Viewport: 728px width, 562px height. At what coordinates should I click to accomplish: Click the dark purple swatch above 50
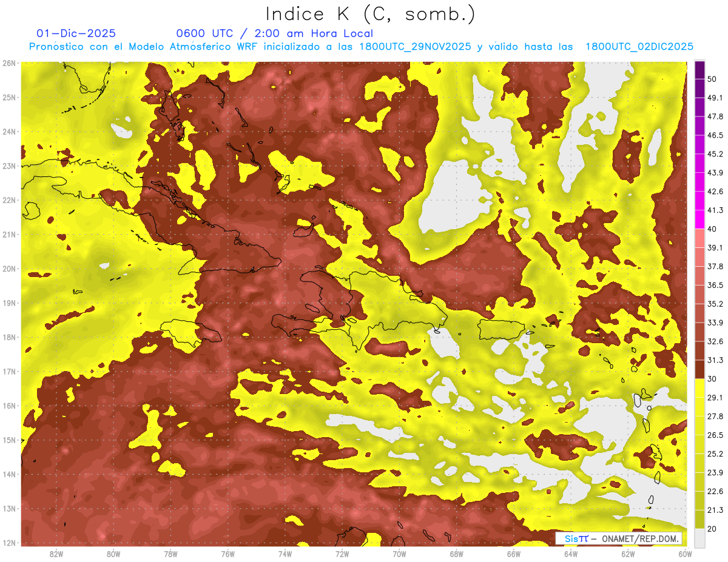[x=699, y=70]
